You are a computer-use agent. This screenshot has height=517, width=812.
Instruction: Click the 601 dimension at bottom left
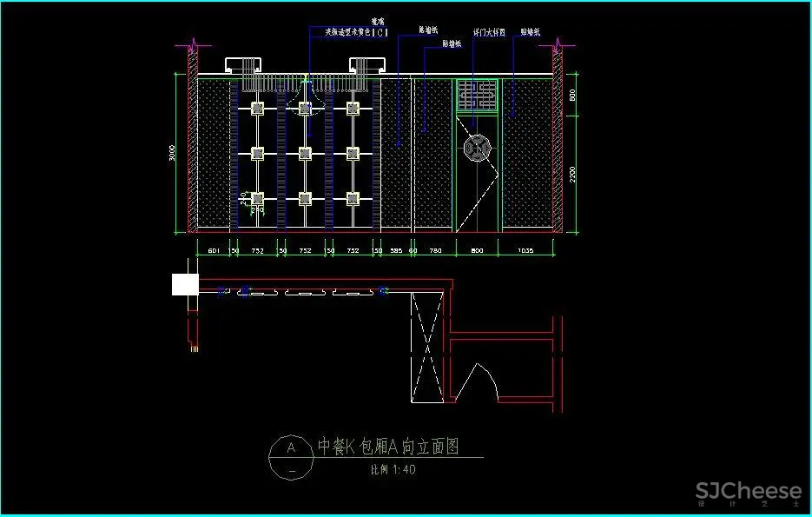tap(213, 250)
